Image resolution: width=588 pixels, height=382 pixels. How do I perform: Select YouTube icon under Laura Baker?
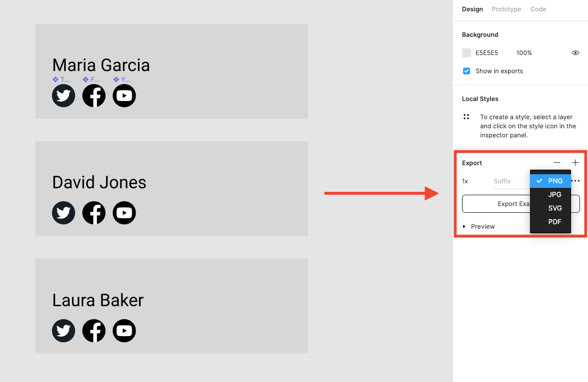point(124,331)
